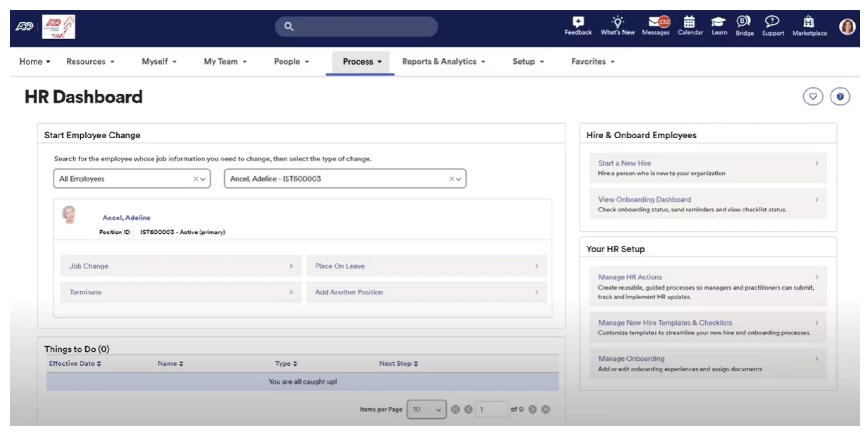This screenshot has height=436, width=868.
Task: Open the My Team menu
Action: [x=225, y=62]
